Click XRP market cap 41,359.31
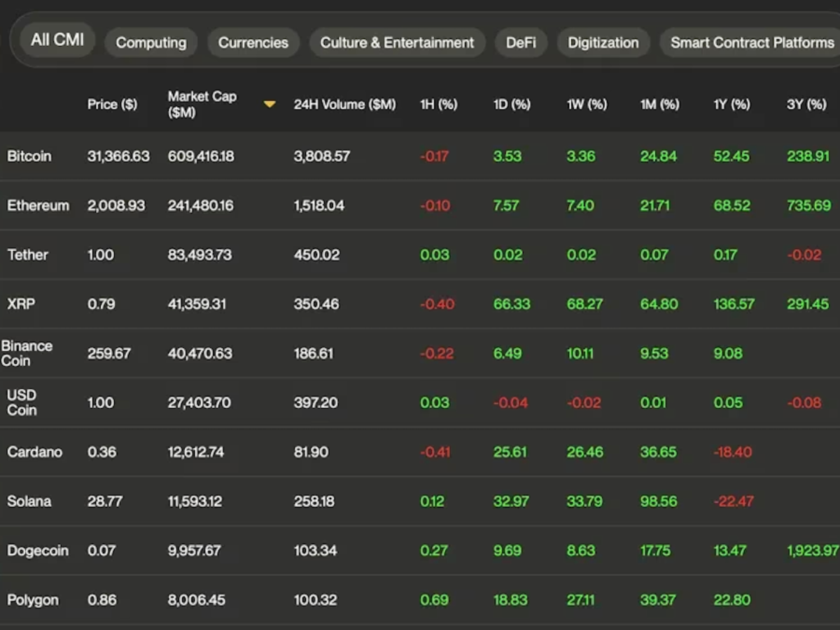 point(197,304)
